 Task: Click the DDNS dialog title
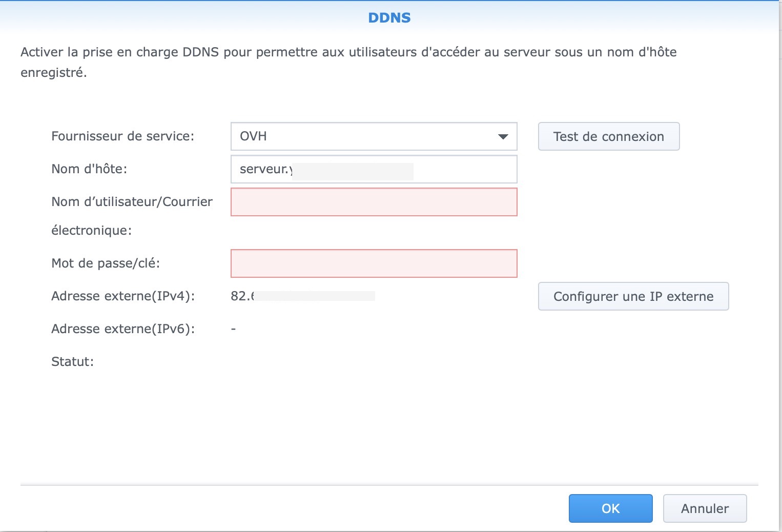389,18
